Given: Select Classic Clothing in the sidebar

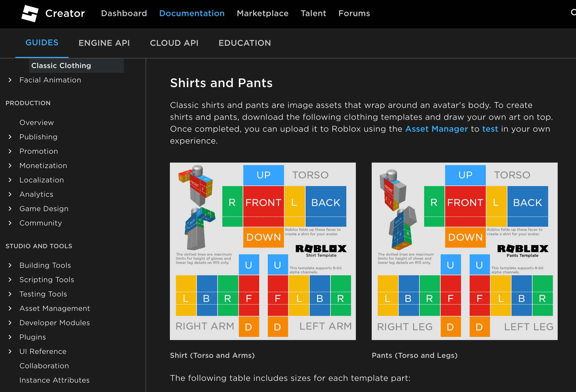Looking at the screenshot, I should pyautogui.click(x=76, y=66).
